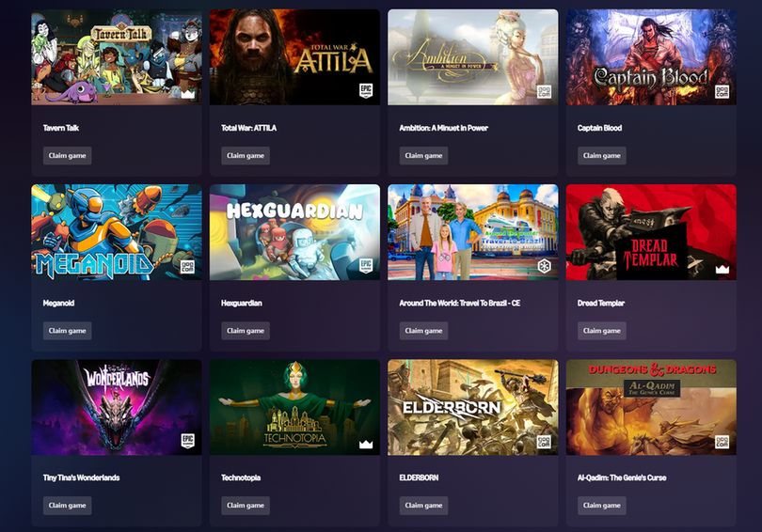Image resolution: width=762 pixels, height=532 pixels.
Task: Open the Captain Blood title link
Action: pos(599,128)
